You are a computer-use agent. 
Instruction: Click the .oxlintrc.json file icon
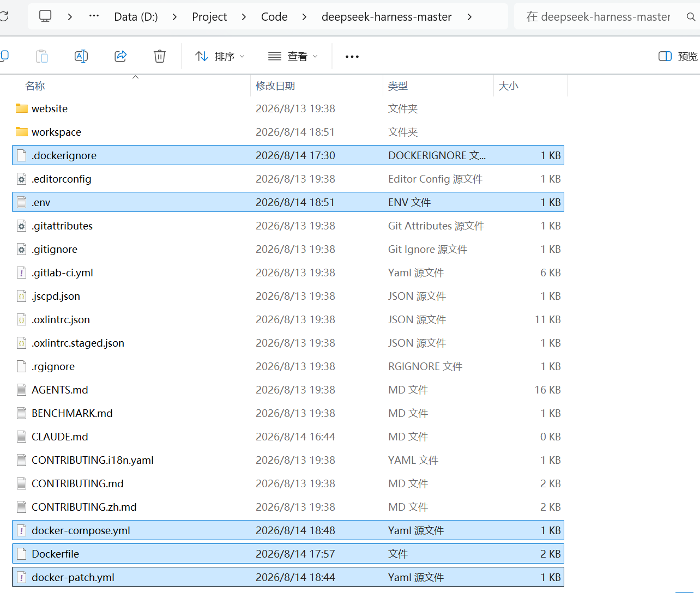pos(22,319)
